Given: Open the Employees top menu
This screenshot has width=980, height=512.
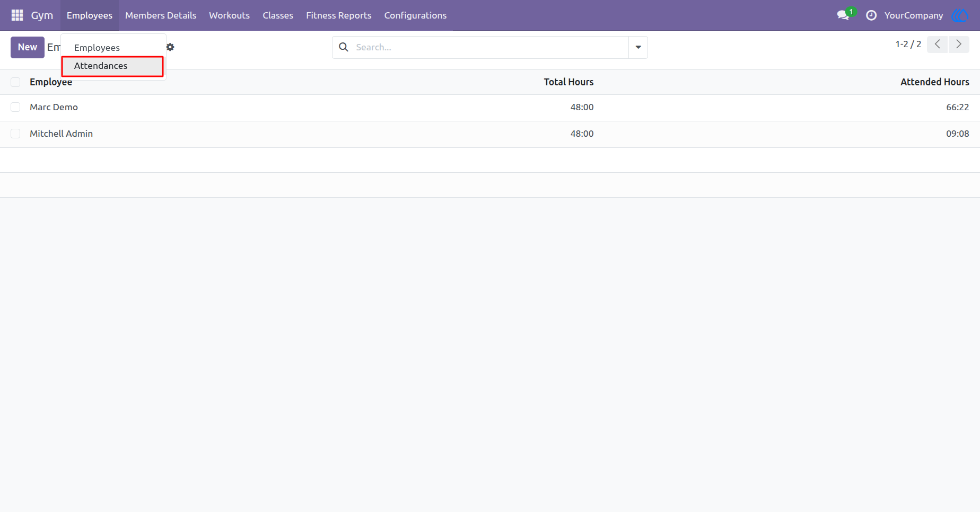Looking at the screenshot, I should [90, 15].
